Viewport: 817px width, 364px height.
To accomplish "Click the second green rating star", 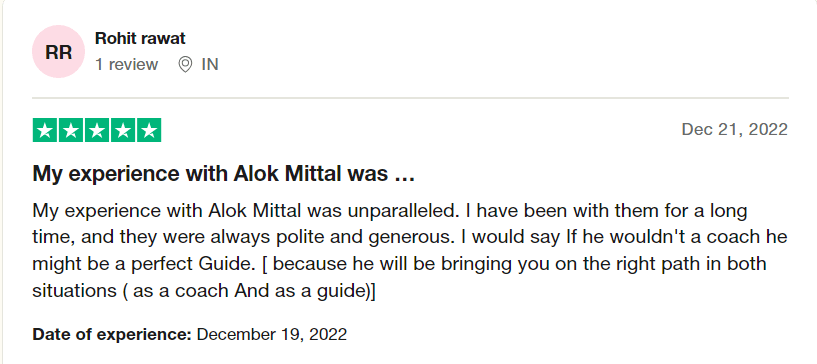I will 71,130.
